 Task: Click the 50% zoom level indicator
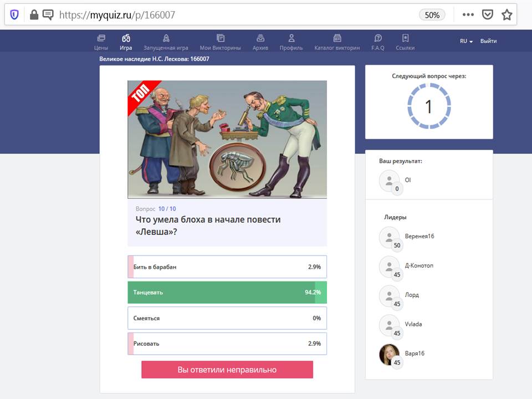[432, 15]
